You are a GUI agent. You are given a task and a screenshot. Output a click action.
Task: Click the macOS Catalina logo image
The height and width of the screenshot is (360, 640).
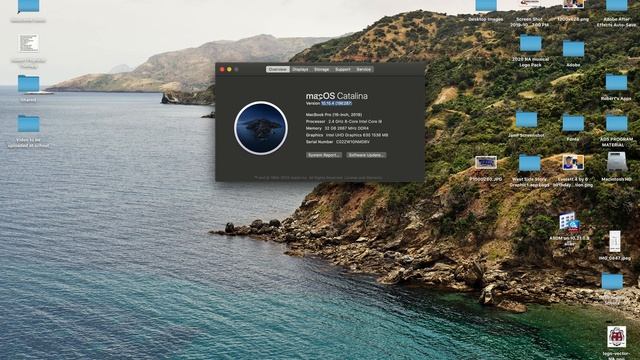point(261,128)
